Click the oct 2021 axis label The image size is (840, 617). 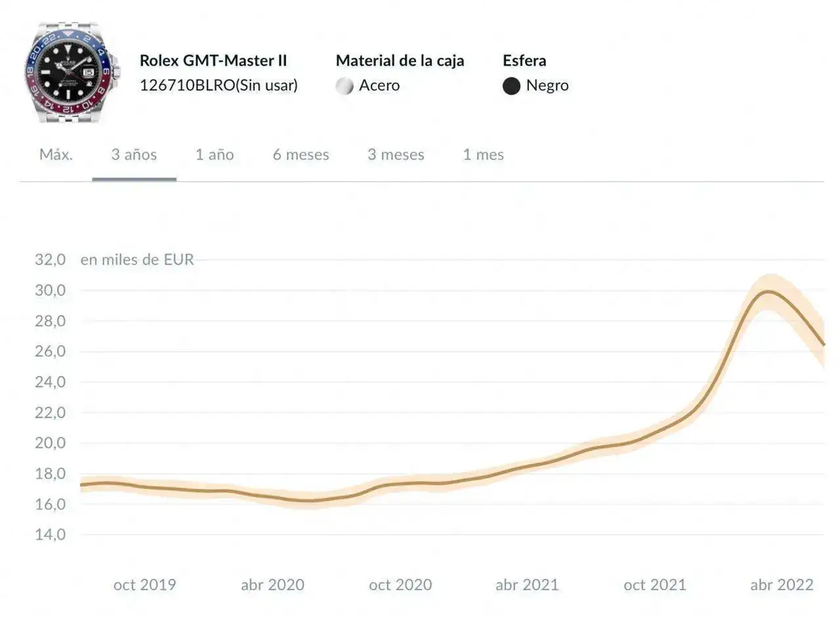[x=654, y=585]
